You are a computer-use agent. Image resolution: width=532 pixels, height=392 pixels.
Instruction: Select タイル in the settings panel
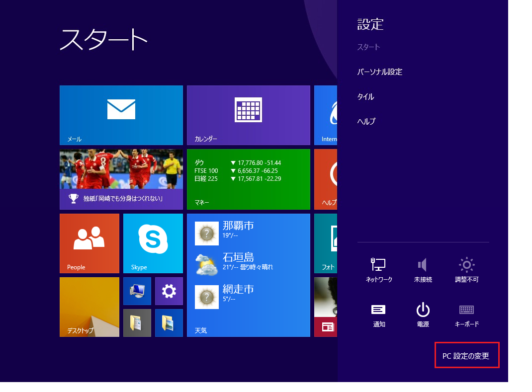[365, 97]
